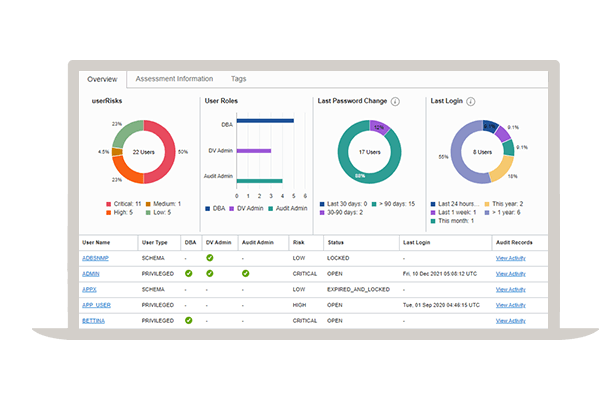View Activity for the ADMIN user
The width and height of the screenshot is (600, 400).
[510, 273]
